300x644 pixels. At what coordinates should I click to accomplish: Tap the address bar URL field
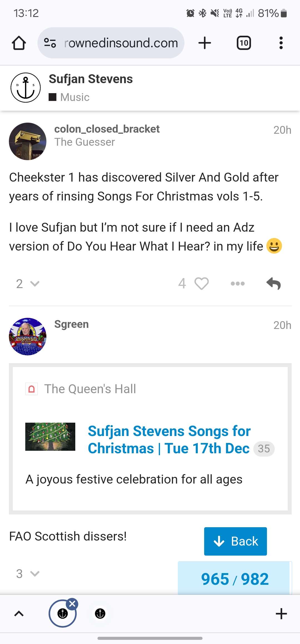point(121,43)
